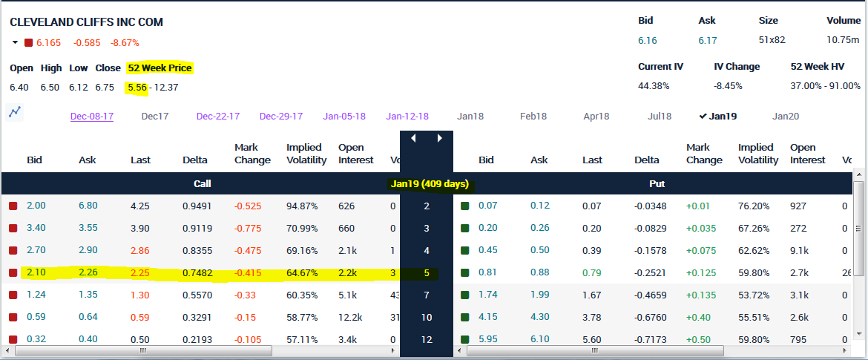
Task: Click the put panel horizontal scrollbar thumb
Action: tap(596, 351)
